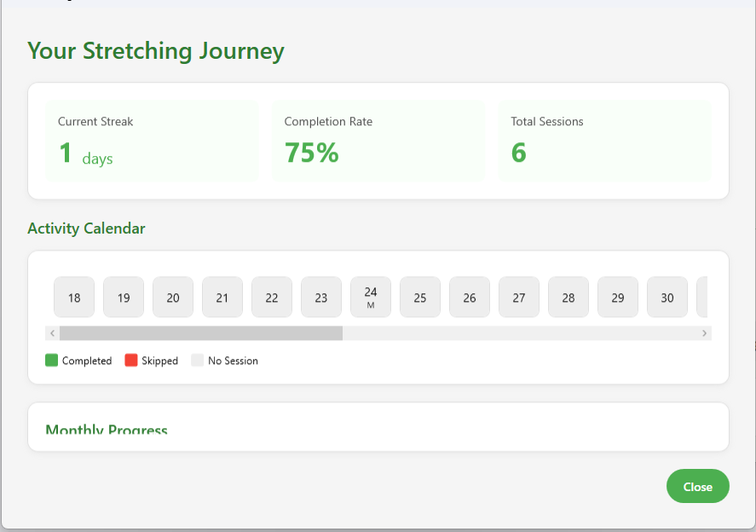Click calendar day 22 tile

[272, 298]
